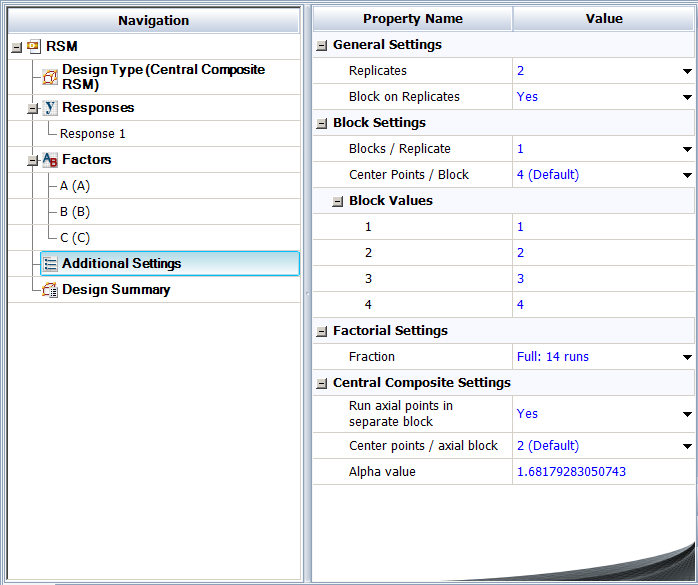The height and width of the screenshot is (585, 698).
Task: Select the RSM root label
Action: click(62, 46)
